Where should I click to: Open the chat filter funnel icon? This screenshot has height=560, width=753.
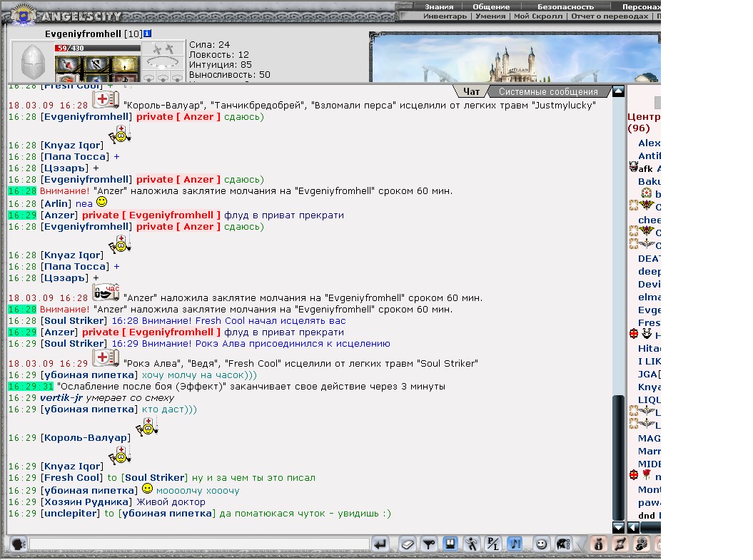pyautogui.click(x=428, y=544)
